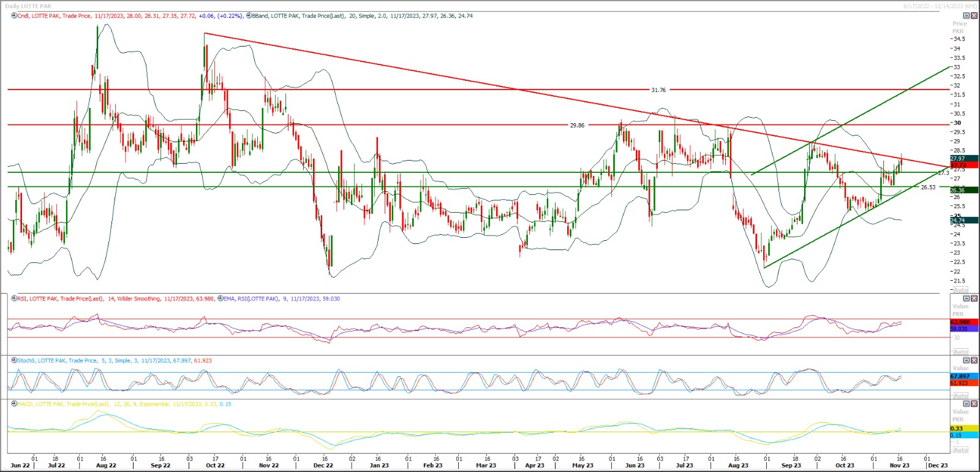Click the clock icon beside the StochS label
This screenshot has width=980, height=472.
[x=14, y=360]
